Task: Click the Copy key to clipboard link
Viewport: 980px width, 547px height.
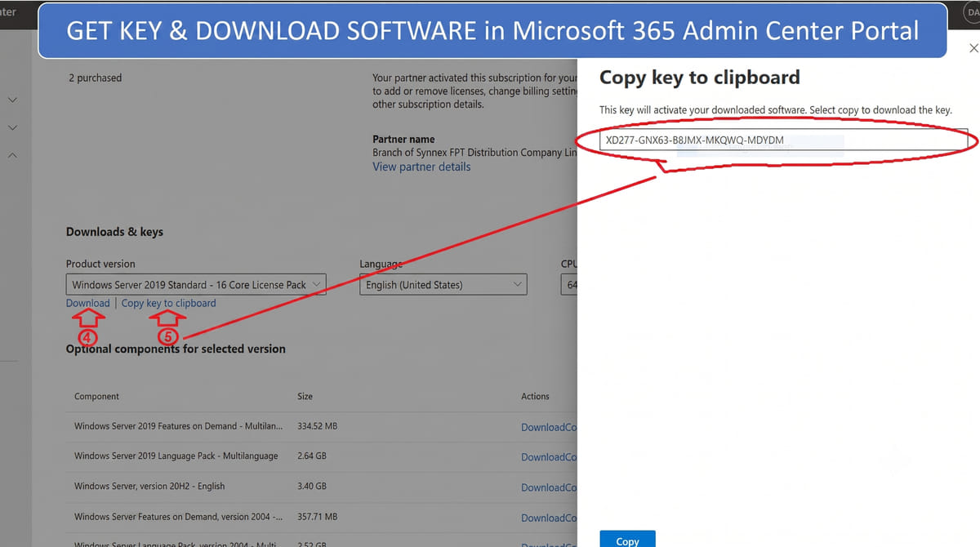Action: 169,303
